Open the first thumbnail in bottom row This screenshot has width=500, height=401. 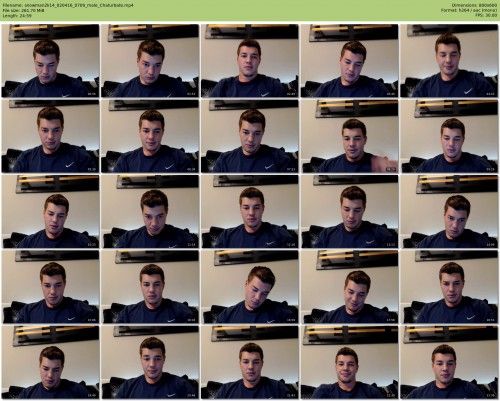coord(50,362)
